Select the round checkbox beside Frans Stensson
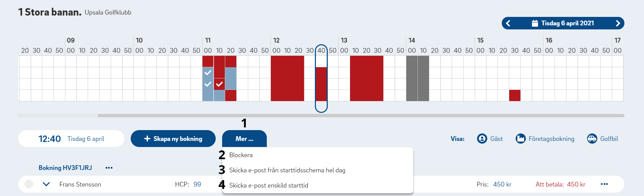 (29, 184)
